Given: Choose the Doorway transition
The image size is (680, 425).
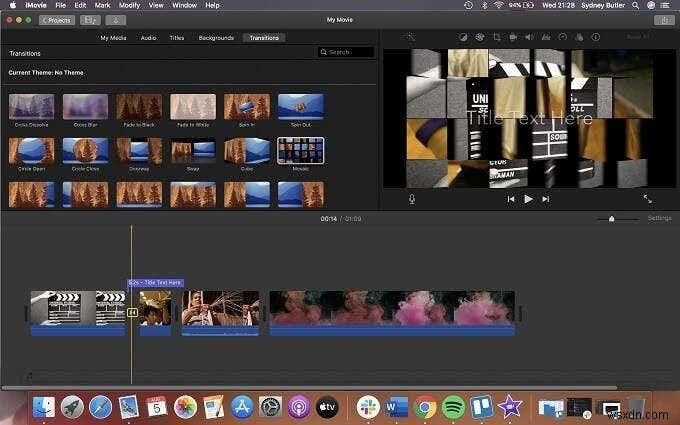Looking at the screenshot, I should click(139, 150).
